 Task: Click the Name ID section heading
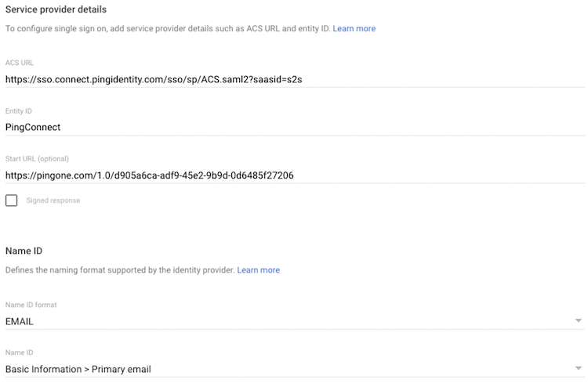point(24,251)
